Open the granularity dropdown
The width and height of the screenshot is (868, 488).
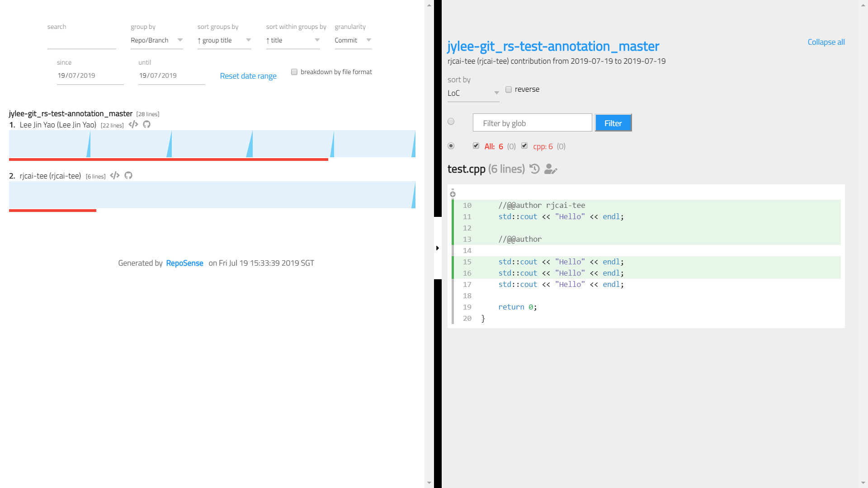(353, 41)
